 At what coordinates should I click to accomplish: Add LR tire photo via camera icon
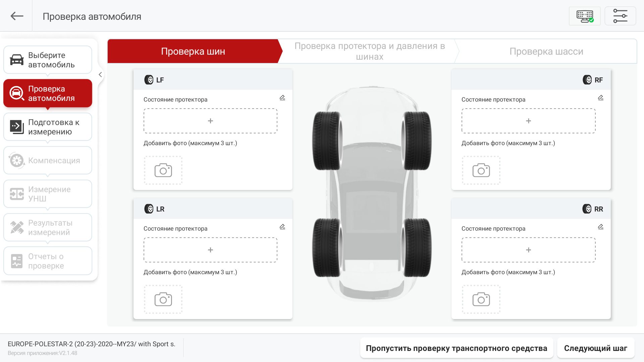(163, 299)
